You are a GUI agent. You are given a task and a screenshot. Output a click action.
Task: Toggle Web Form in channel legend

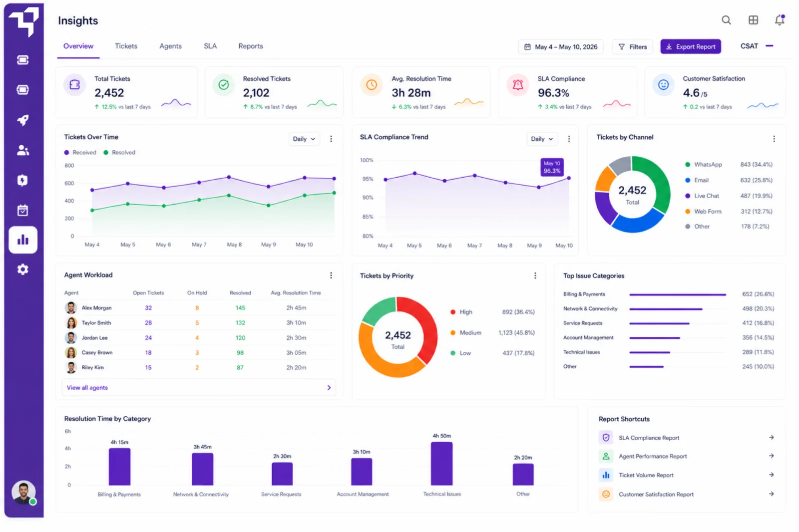click(703, 212)
